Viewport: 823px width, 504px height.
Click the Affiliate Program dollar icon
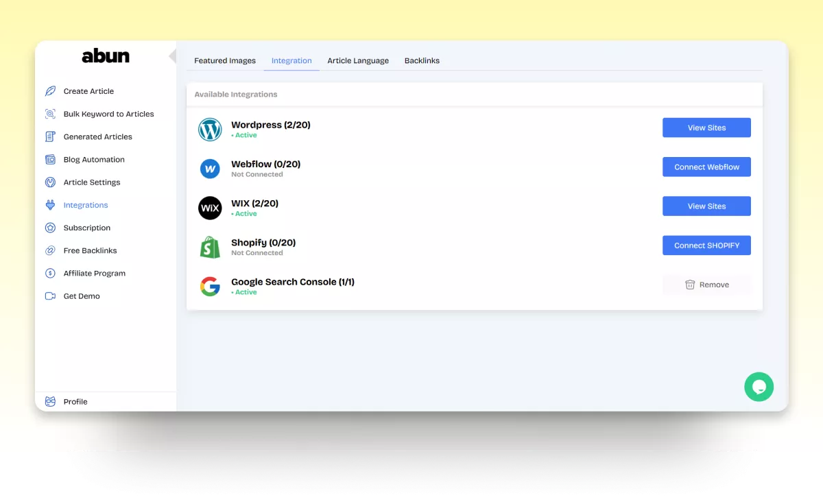50,273
